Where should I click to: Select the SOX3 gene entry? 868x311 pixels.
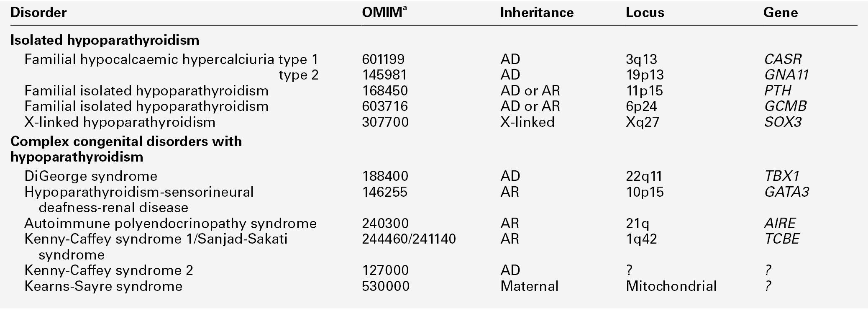tap(783, 122)
